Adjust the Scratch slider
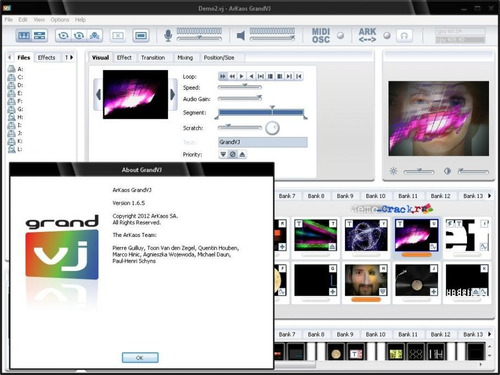The width and height of the screenshot is (500, 375). coord(240,127)
